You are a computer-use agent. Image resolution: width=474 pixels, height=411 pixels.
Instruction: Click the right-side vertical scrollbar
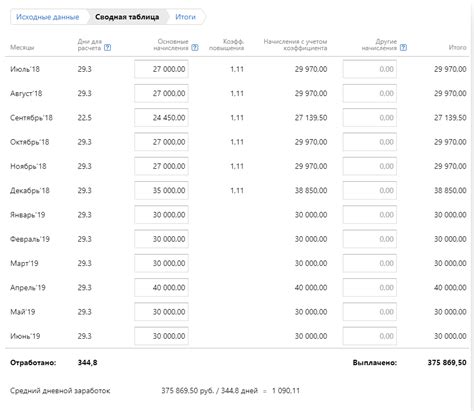[472, 205]
